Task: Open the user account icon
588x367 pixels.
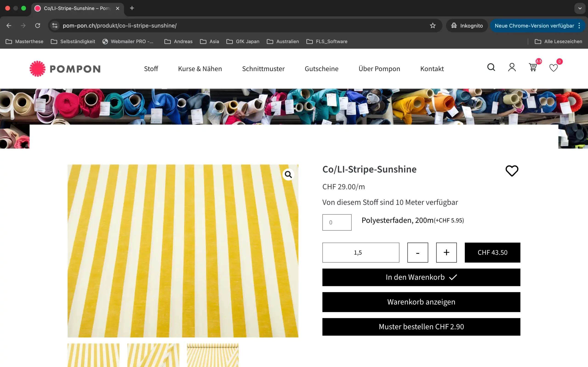Action: [x=512, y=67]
